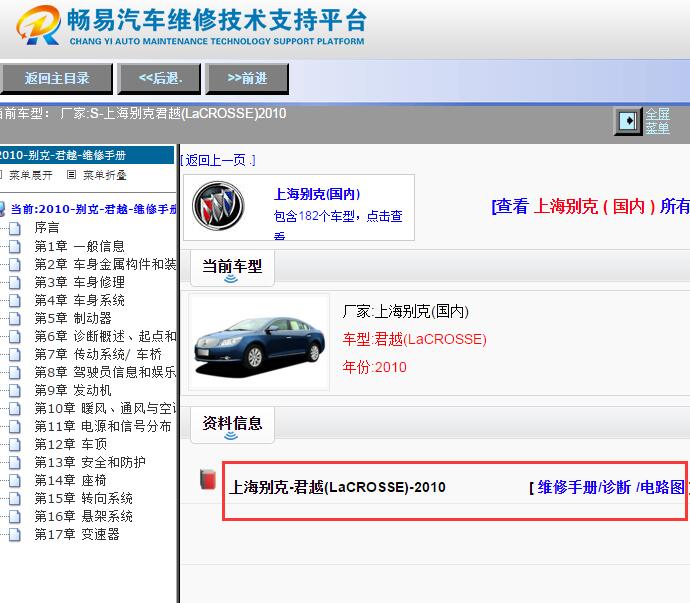The image size is (690, 603).
Task: Go forward with the >>前进 button
Action: pos(247,79)
